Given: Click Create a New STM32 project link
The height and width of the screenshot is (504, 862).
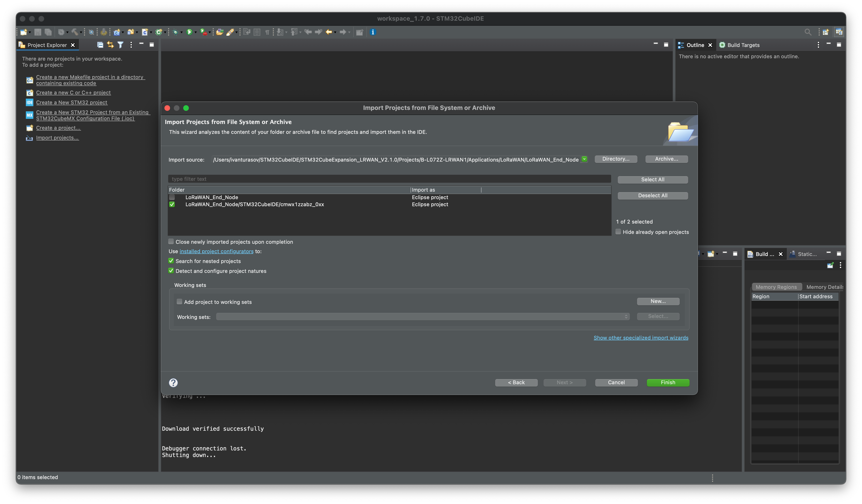Looking at the screenshot, I should [72, 102].
